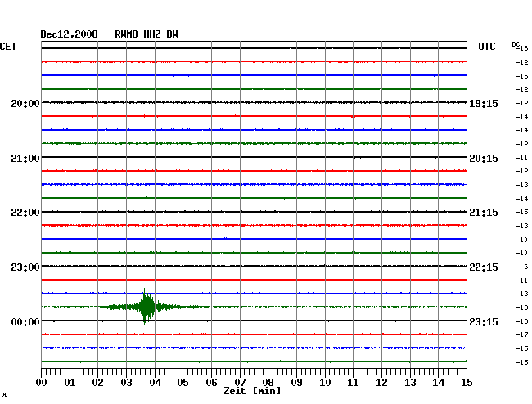Select the 22:00 CET time label
This screenshot has height=404, width=532.
(x=25, y=213)
